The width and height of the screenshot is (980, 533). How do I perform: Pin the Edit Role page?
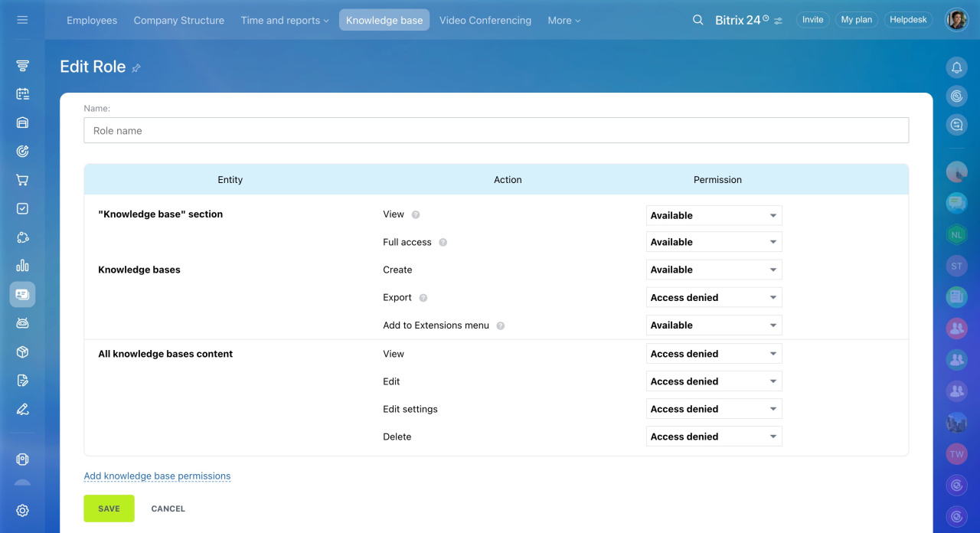136,68
